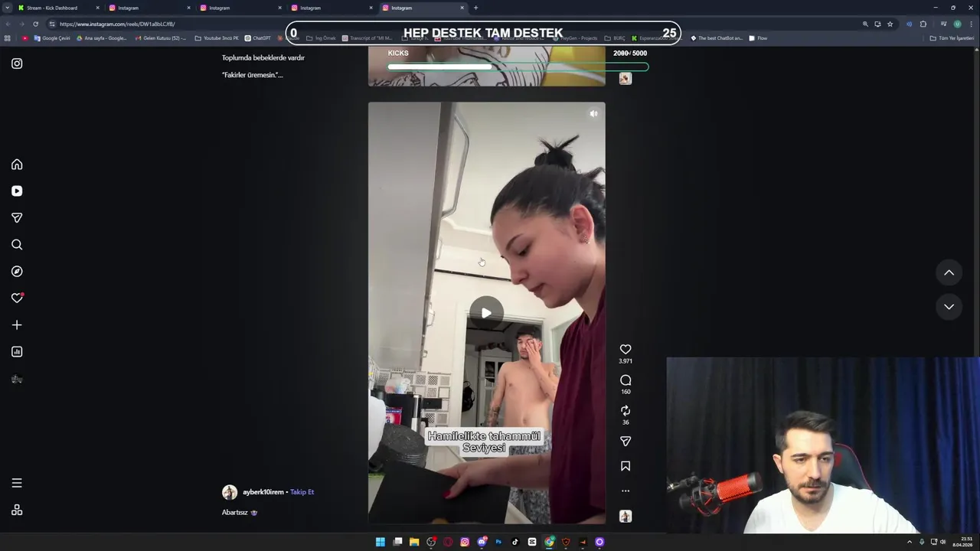Image resolution: width=980 pixels, height=551 pixels.
Task: Open comments on the reel
Action: click(626, 380)
